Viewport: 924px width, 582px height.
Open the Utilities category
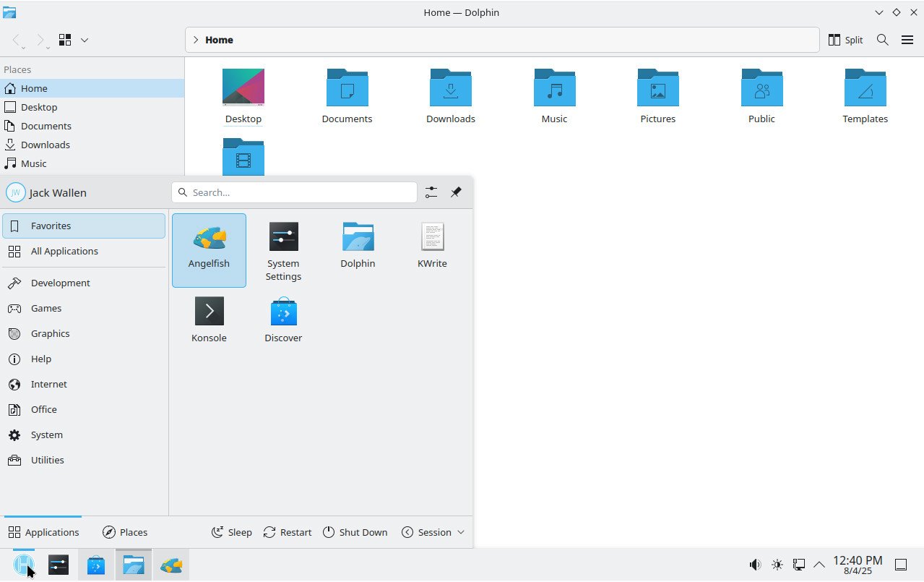(84, 460)
